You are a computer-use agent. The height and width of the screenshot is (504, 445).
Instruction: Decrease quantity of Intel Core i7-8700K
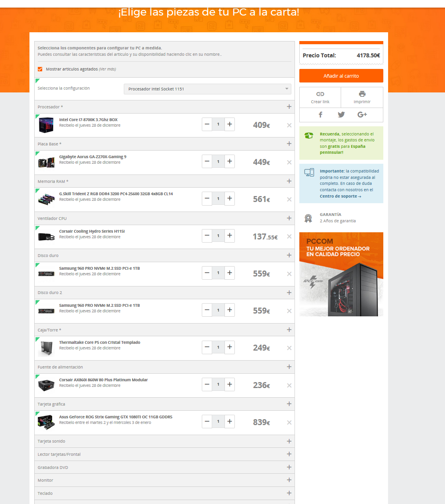pos(207,124)
